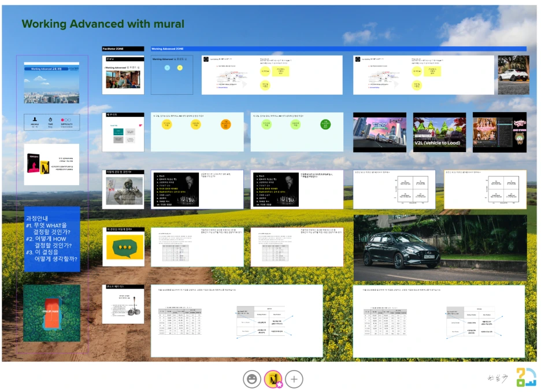Open the emoji reactions button
The image size is (541, 392).
(252, 379)
